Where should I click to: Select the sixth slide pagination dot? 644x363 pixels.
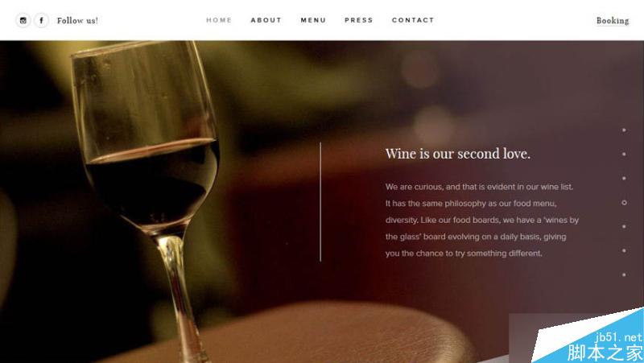(x=624, y=250)
